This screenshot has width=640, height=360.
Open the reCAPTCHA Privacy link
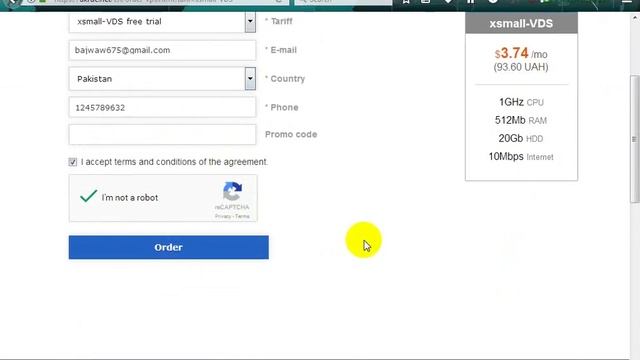(222, 216)
